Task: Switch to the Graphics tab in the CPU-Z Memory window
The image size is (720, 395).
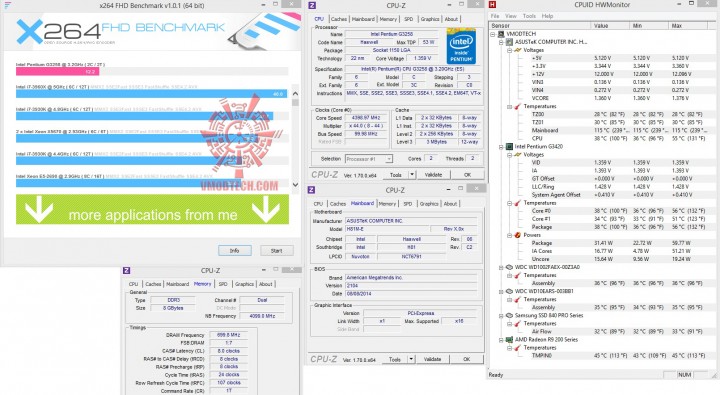Action: 244,284
